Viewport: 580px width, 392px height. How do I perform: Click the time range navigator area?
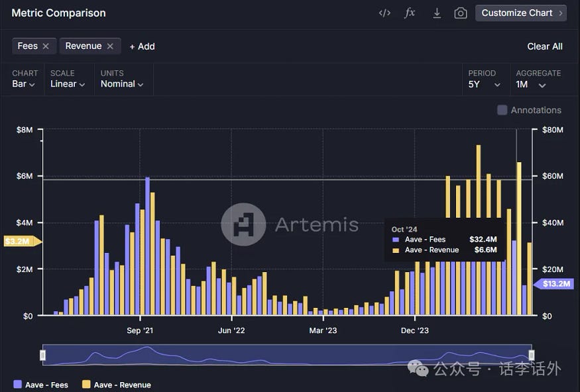point(287,355)
